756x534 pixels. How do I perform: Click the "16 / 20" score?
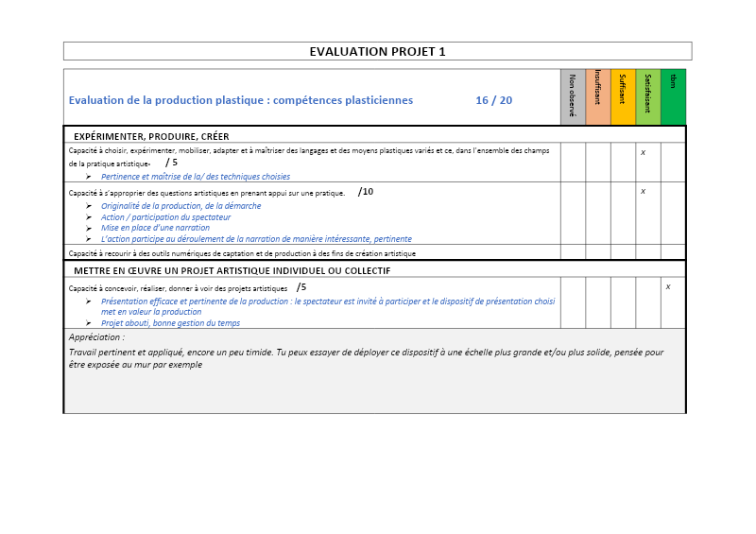tap(493, 100)
